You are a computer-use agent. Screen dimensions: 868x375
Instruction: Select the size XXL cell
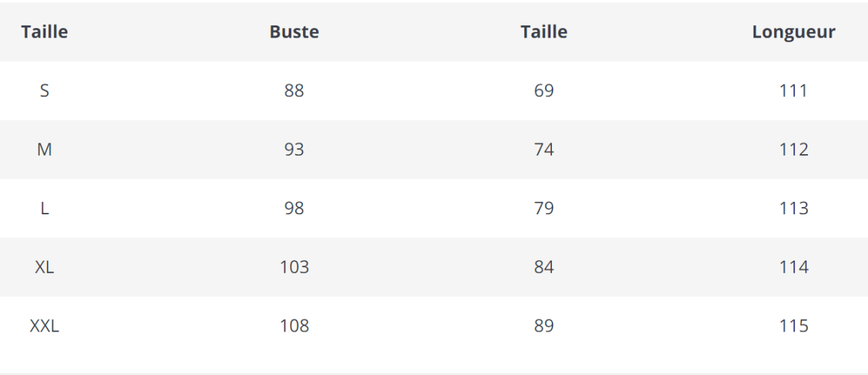click(44, 326)
